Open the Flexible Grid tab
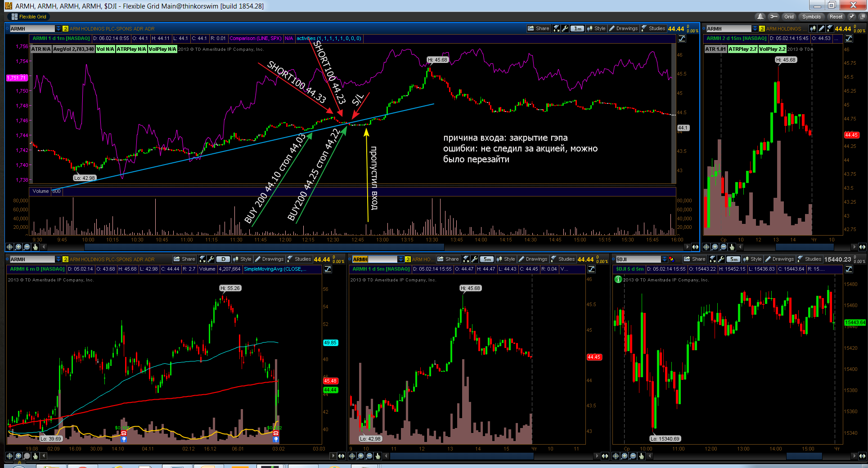This screenshot has width=868, height=468. point(29,17)
